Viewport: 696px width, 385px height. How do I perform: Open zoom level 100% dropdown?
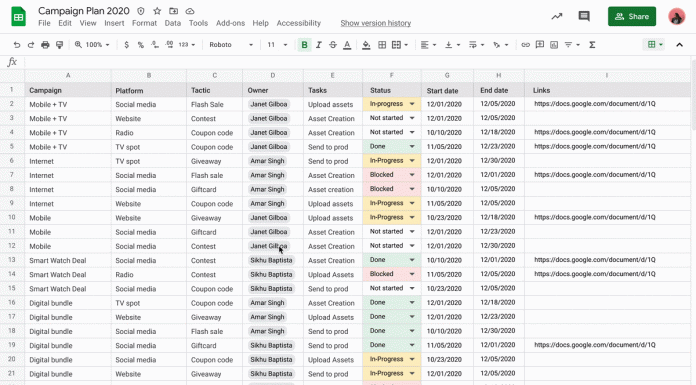[92, 45]
